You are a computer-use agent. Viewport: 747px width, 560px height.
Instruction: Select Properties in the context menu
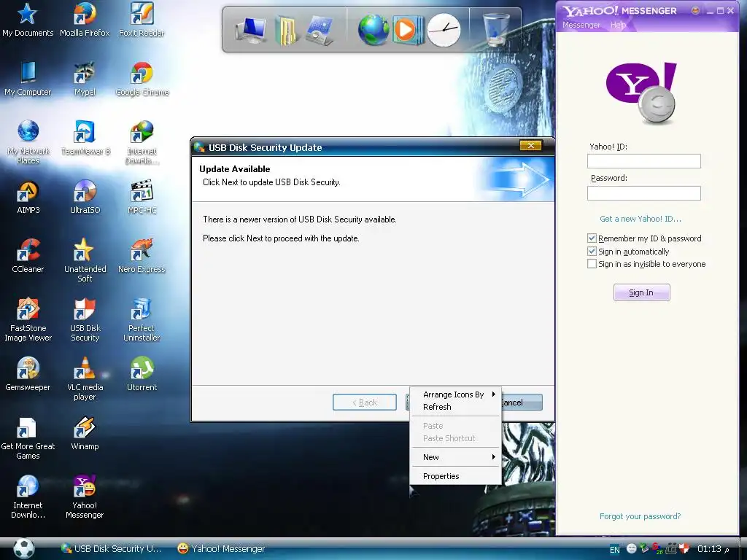point(455,476)
